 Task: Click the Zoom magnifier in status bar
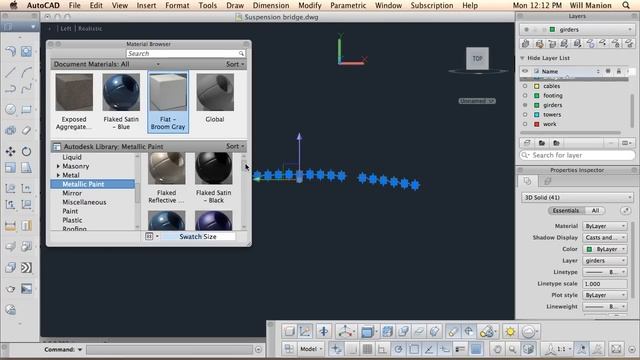coord(512,349)
